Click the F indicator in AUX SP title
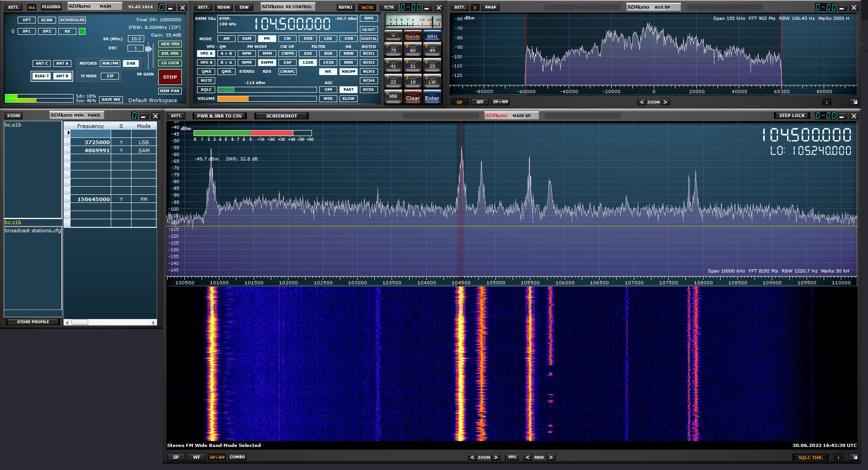This screenshot has width=868, height=470. click(x=475, y=8)
